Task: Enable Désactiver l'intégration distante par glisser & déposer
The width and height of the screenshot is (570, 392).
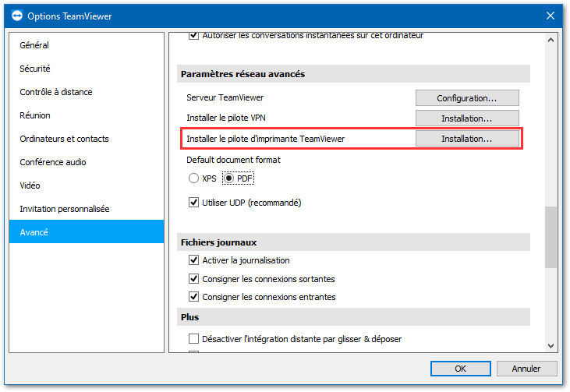Action: [x=193, y=338]
